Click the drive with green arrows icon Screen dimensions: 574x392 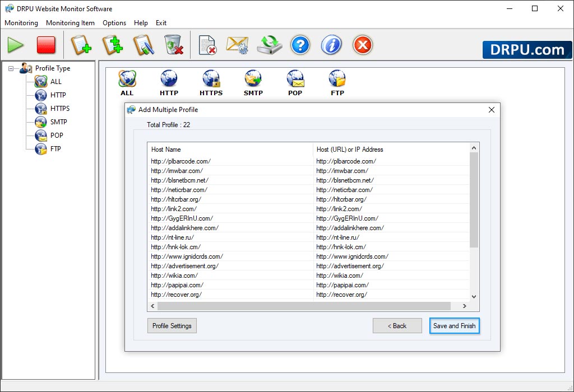[x=270, y=45]
